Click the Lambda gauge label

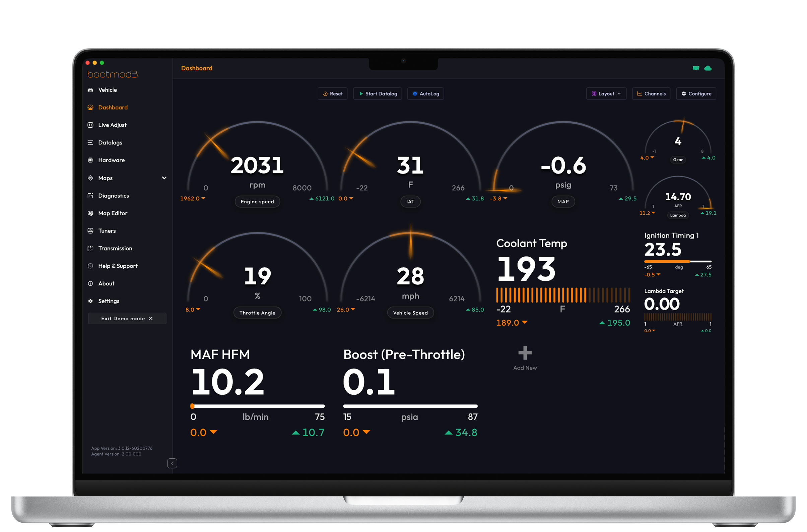pyautogui.click(x=678, y=215)
